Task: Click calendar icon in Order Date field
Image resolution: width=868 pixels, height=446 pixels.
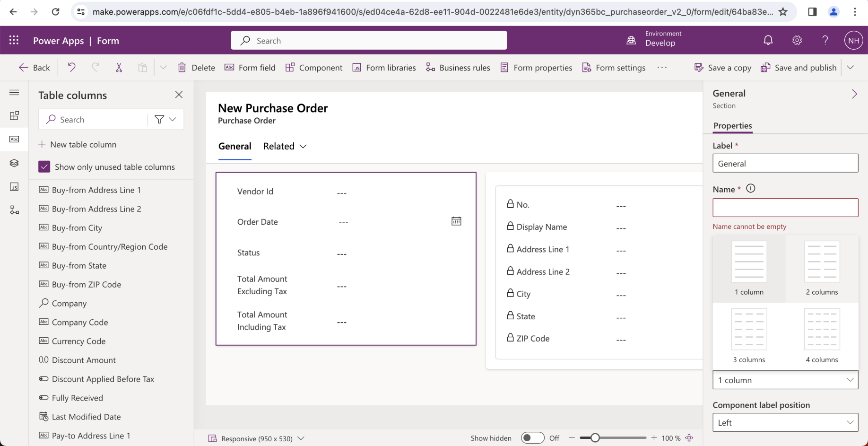Action: click(456, 221)
